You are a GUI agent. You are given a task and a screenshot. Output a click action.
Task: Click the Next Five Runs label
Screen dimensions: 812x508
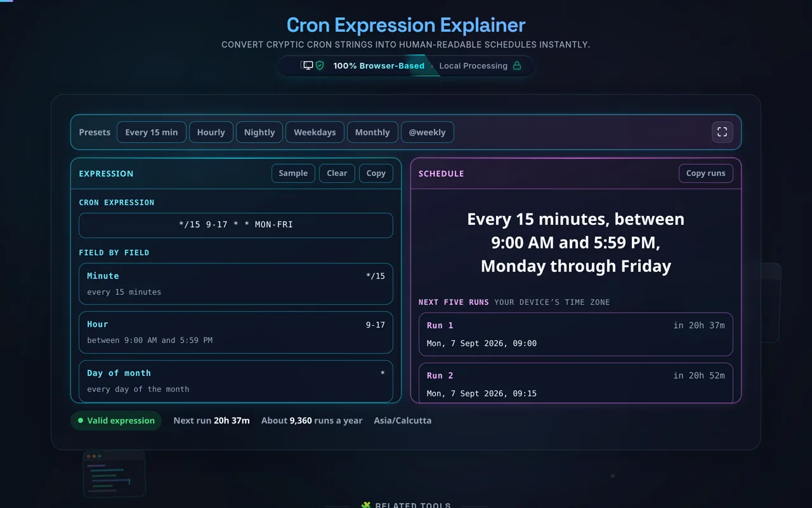point(454,302)
